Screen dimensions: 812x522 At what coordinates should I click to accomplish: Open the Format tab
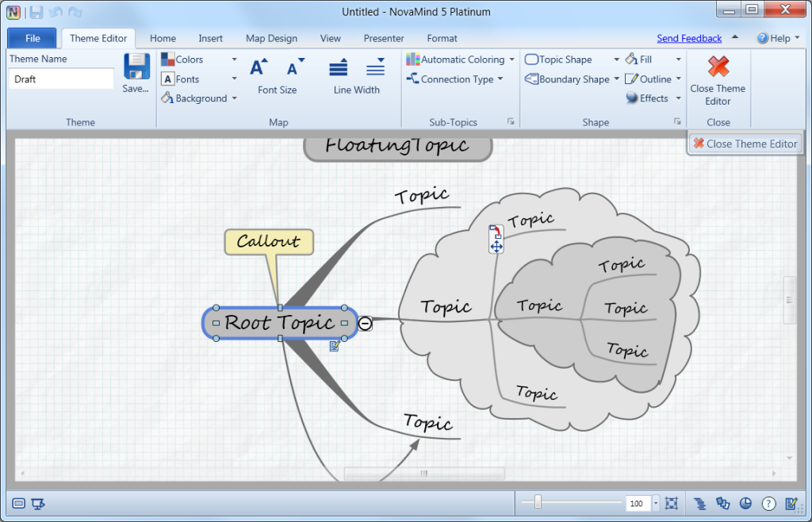(x=442, y=38)
